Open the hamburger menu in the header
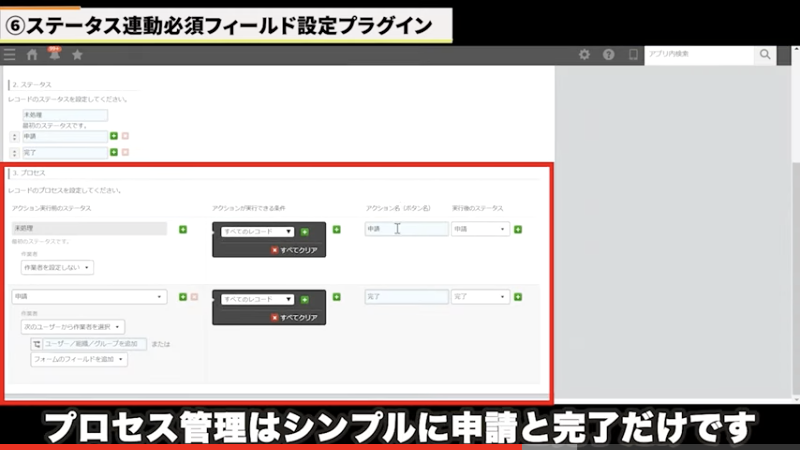Screen dimensions: 800x450 point(10,55)
